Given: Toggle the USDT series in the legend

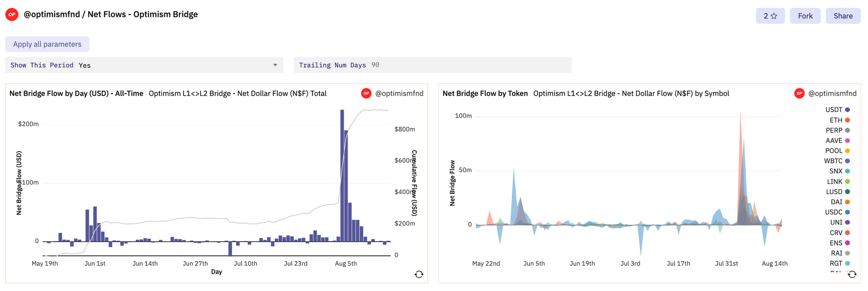Looking at the screenshot, I should (x=838, y=110).
